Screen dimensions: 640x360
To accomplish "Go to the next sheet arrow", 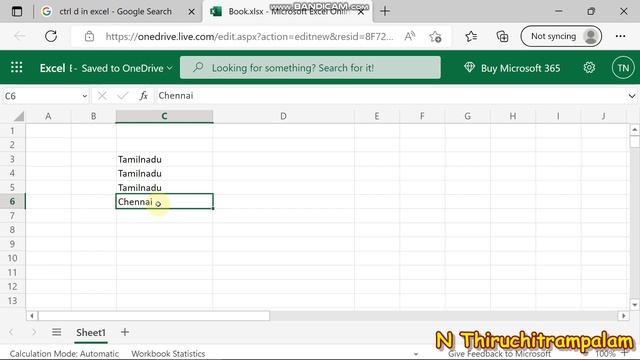I will pos(34,332).
